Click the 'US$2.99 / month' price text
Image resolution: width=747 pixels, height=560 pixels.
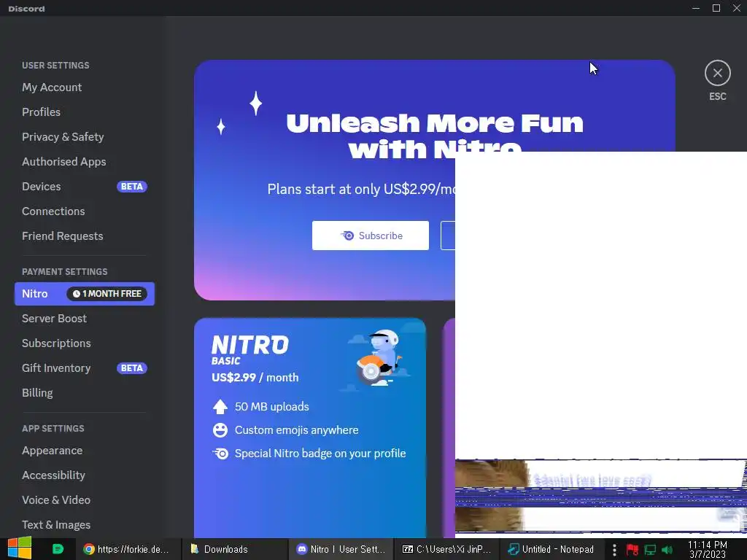point(255,378)
